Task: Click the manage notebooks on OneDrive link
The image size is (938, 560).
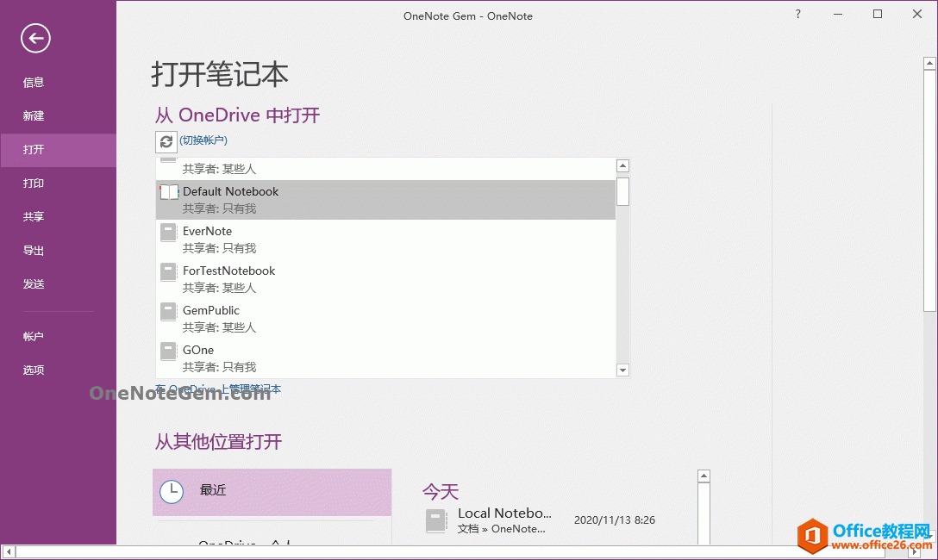Action: (x=218, y=389)
